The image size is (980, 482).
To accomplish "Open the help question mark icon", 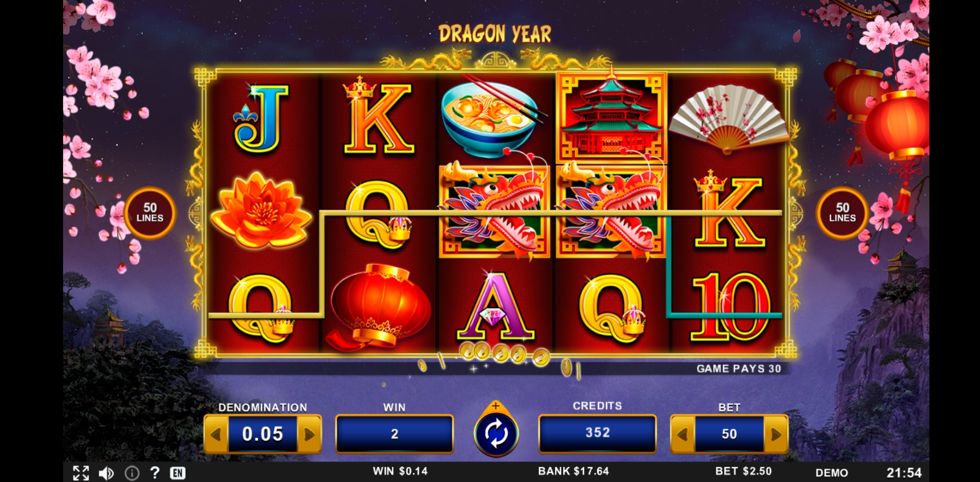I will (x=154, y=472).
